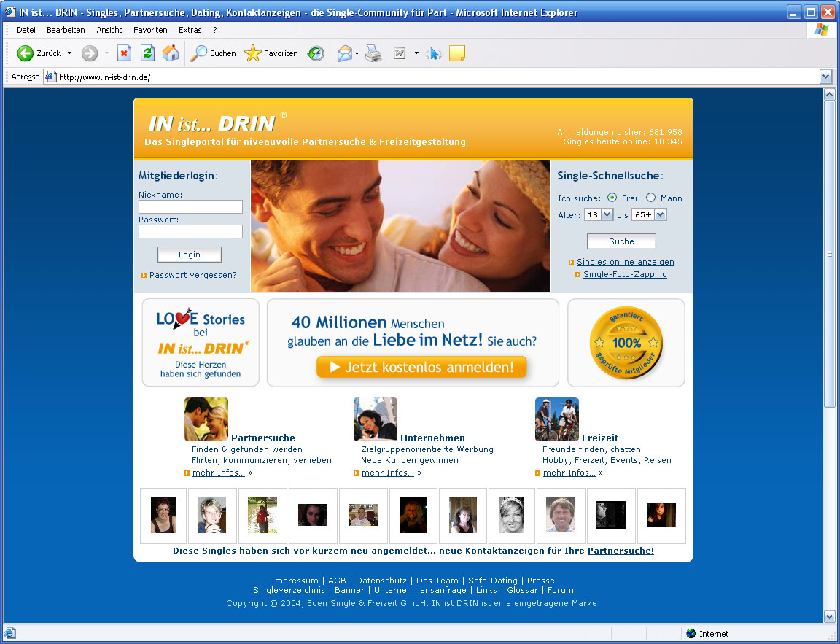Open the Suchen search toolbar button

coord(213,53)
